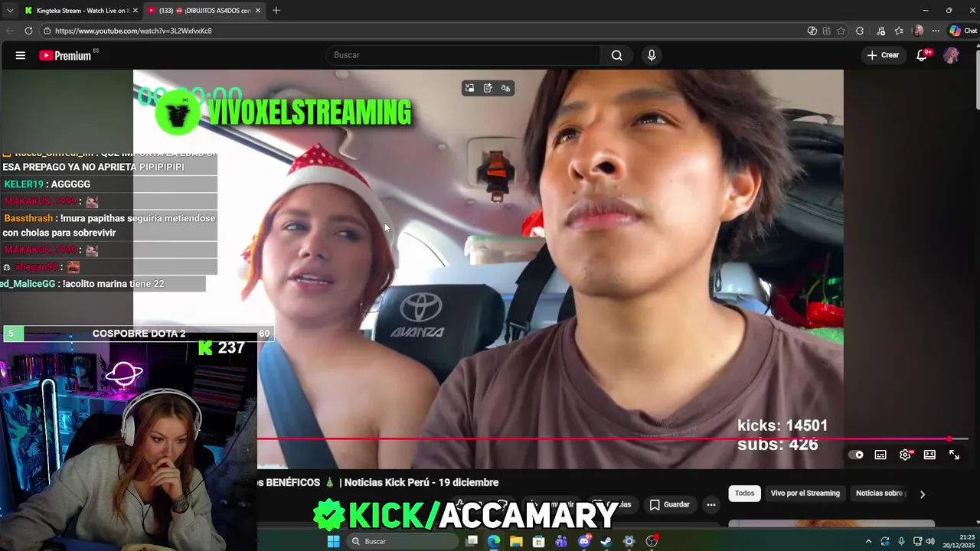Open Microsoft Store from the taskbar
980x551 pixels.
click(538, 541)
